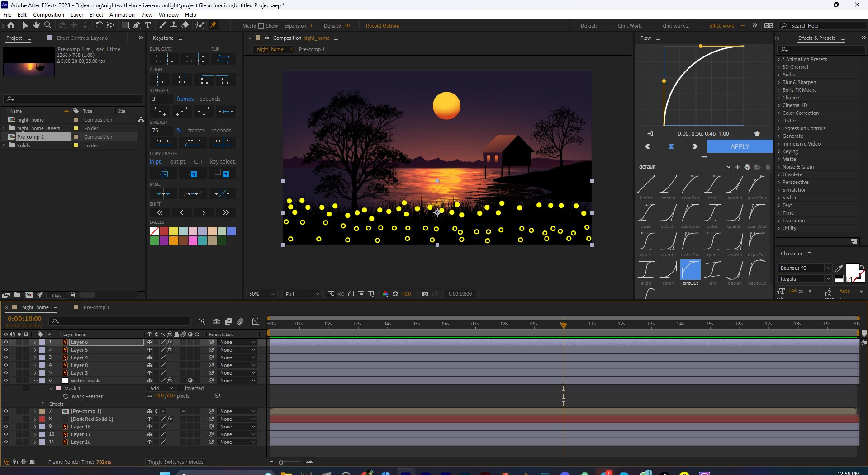Select the Puppet Pin tool

[x=213, y=25]
